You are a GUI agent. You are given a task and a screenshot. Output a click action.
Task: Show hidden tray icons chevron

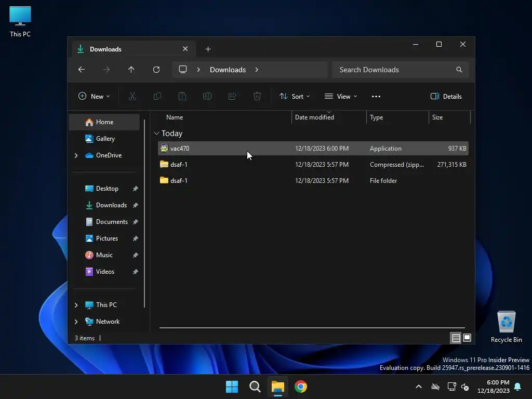coord(419,387)
